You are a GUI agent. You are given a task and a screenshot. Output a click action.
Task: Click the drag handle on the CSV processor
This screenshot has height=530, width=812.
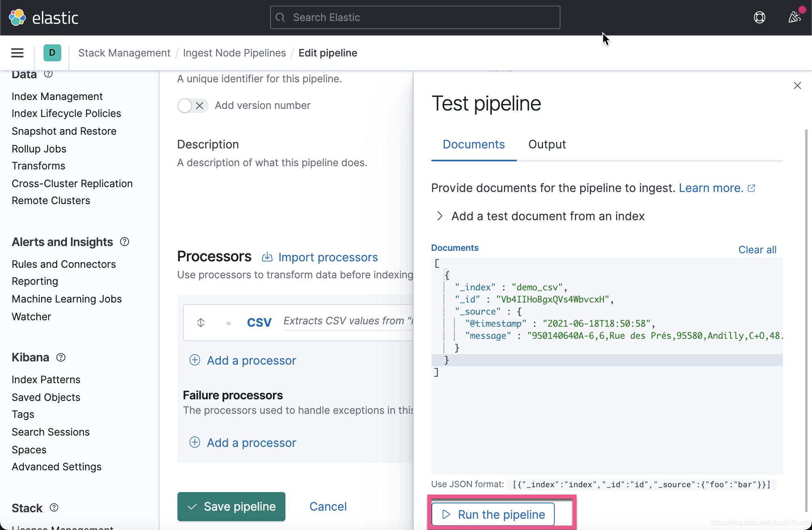pos(200,322)
